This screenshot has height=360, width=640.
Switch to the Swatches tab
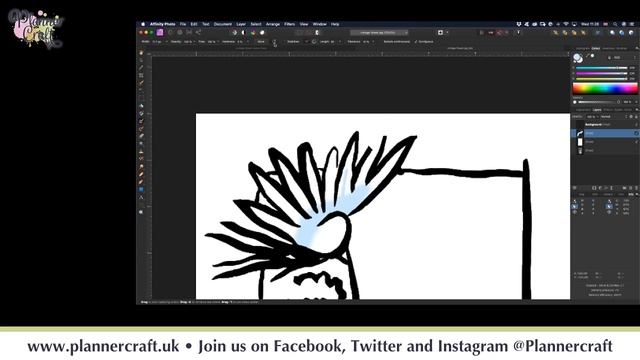tap(609, 48)
